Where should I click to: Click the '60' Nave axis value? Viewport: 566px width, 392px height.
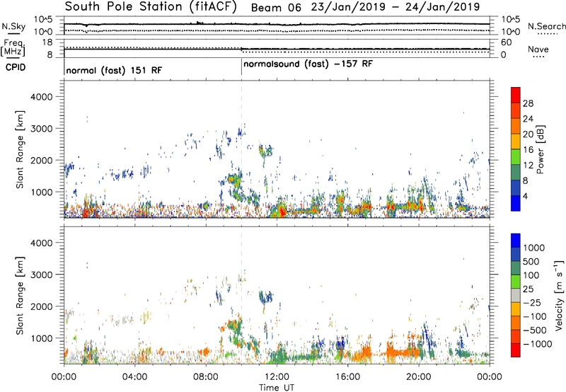click(x=507, y=42)
